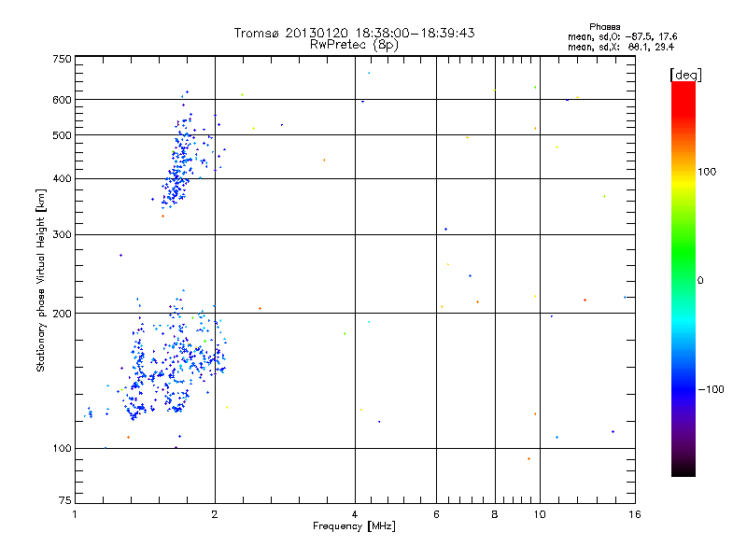The width and height of the screenshot is (747, 560).
Task: Click the phase colorbar
Action: coord(684,279)
